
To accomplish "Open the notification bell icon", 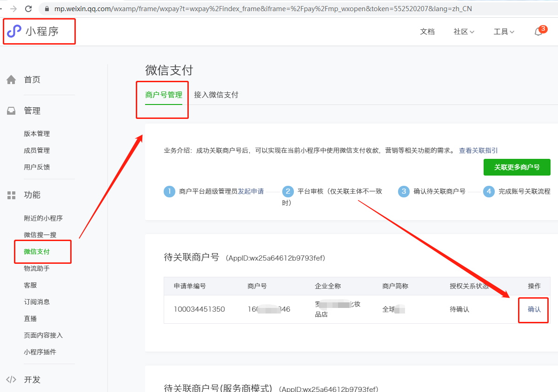I will tap(538, 32).
